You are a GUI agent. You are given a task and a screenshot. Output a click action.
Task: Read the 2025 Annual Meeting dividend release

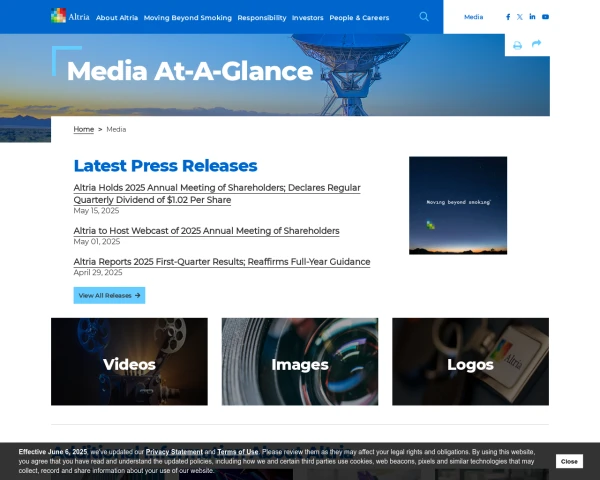pos(217,194)
